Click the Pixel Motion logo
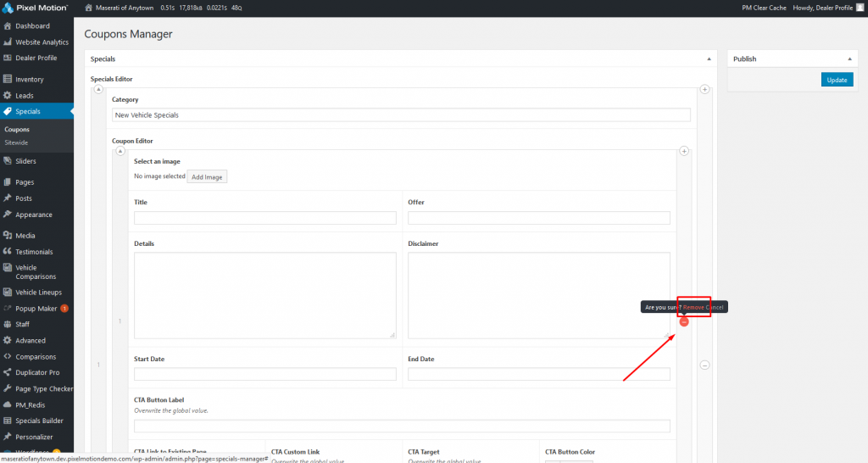Viewport: 868px width, 463px height. tap(35, 8)
